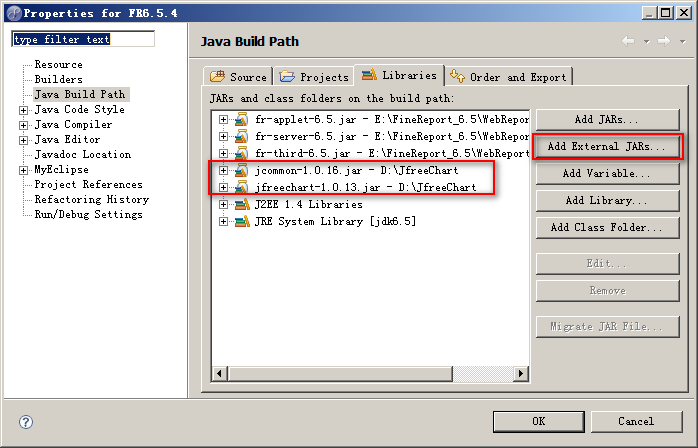Go back with the left arrow icon
The width and height of the screenshot is (698, 448).
(x=628, y=41)
